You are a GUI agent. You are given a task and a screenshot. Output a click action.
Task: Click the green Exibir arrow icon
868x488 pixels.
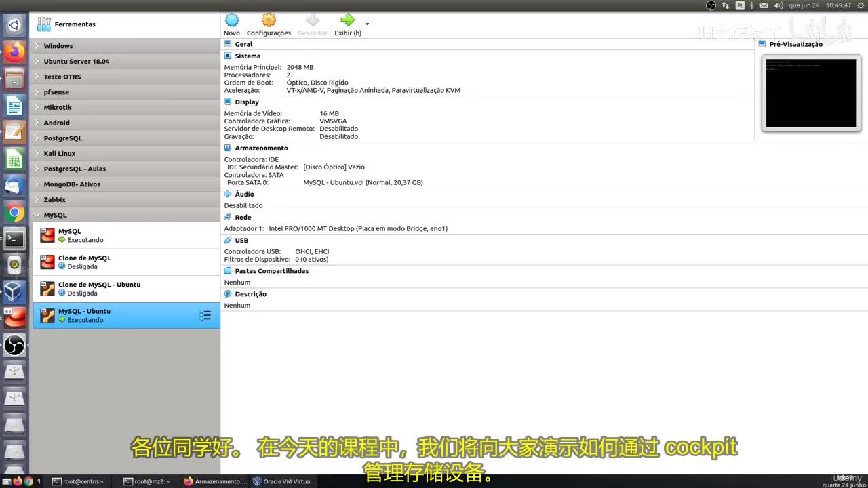[x=347, y=20]
